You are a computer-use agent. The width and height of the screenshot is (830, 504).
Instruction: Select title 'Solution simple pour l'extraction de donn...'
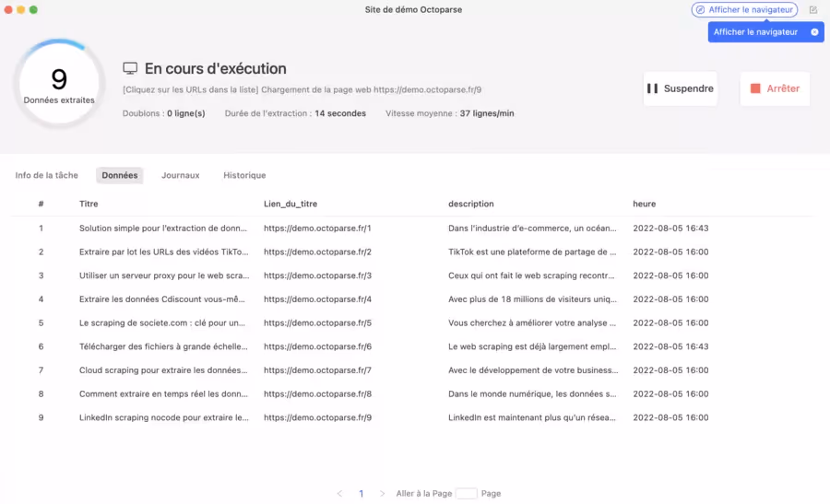click(x=163, y=228)
